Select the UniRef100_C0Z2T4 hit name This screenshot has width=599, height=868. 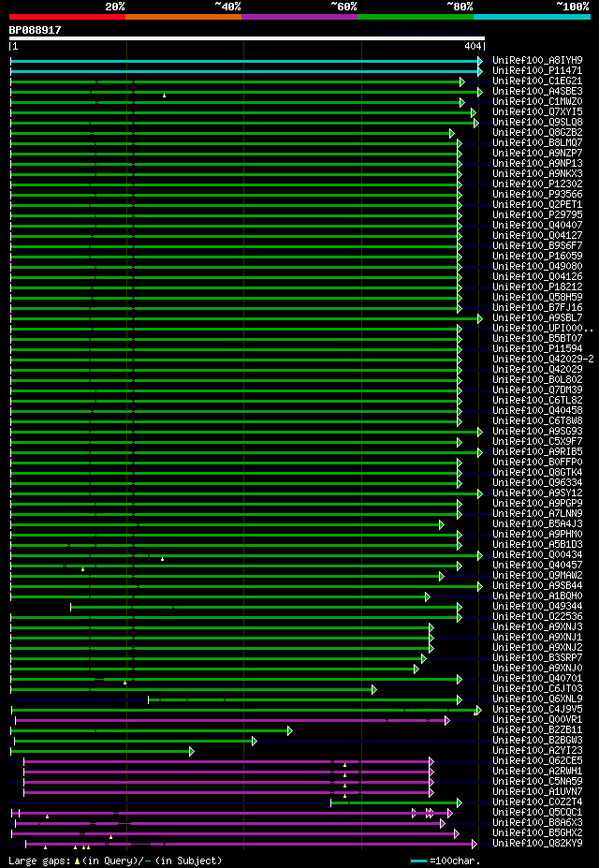[537, 802]
